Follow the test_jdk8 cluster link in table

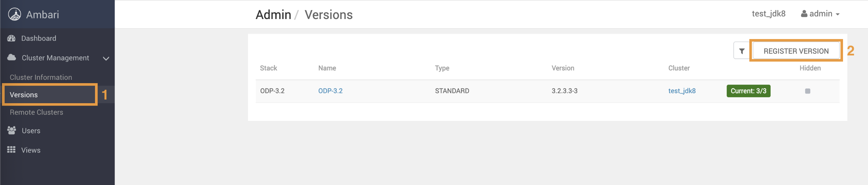tap(682, 91)
